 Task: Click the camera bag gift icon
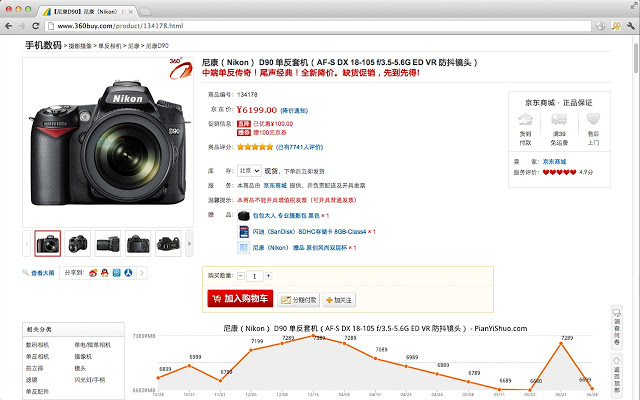[244, 215]
